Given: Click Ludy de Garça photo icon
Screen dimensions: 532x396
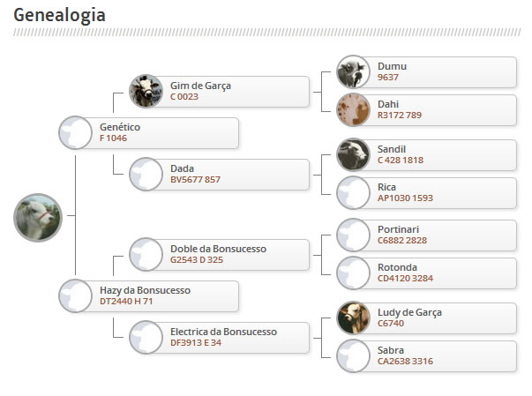Looking at the screenshot, I should pyautogui.click(x=353, y=318).
